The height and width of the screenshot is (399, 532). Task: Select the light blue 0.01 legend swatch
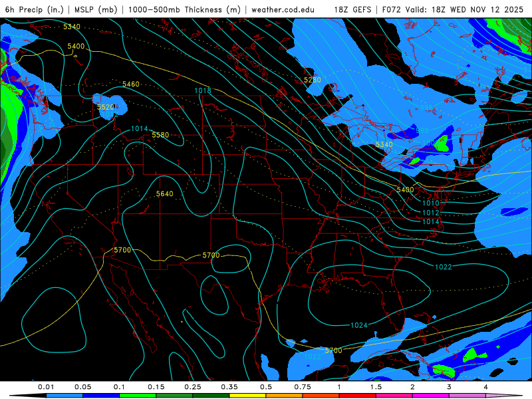click(x=65, y=396)
